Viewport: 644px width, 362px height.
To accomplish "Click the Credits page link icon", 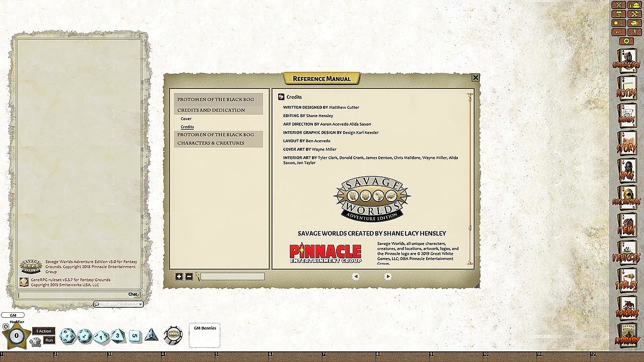I will [281, 97].
